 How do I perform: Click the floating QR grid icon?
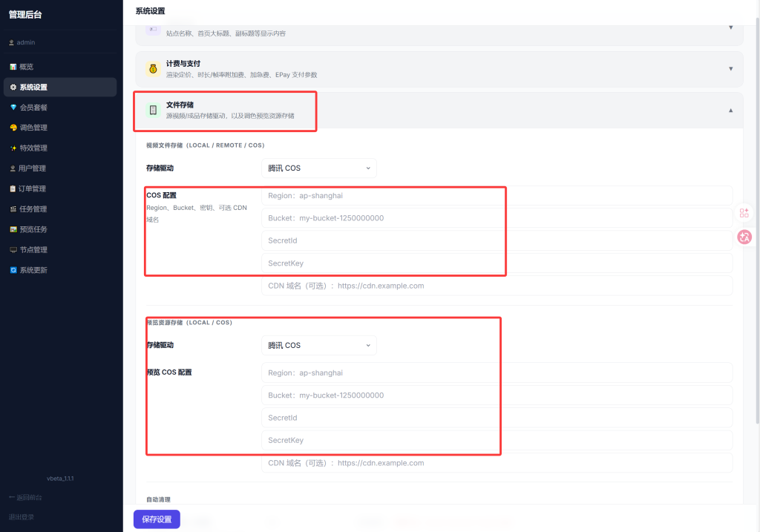pyautogui.click(x=744, y=213)
